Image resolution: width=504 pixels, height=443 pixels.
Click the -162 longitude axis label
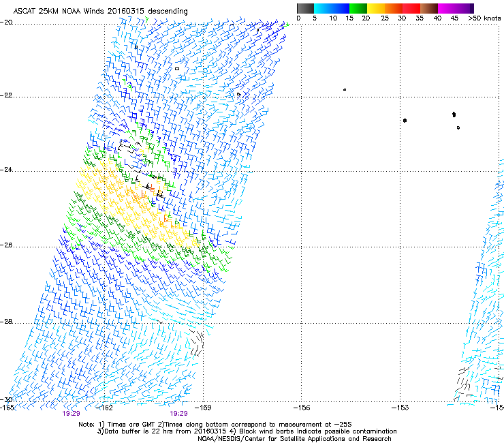pos(104,408)
